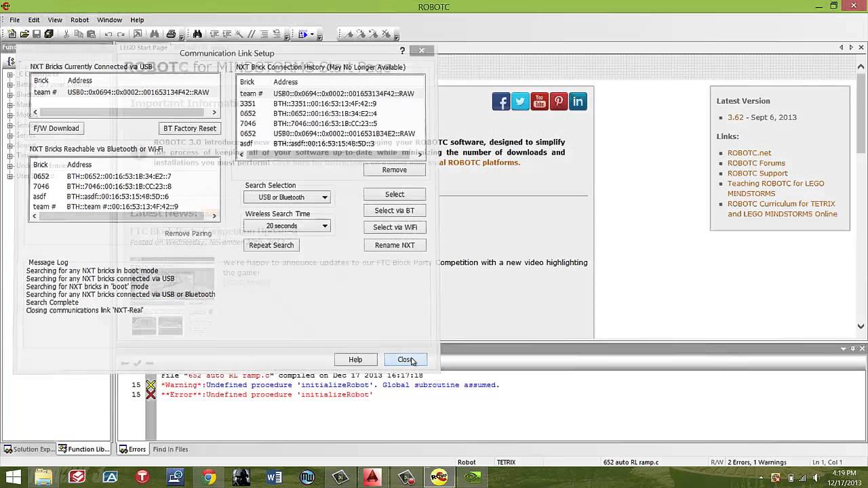Click the Save floppy disk icon

coord(37,34)
